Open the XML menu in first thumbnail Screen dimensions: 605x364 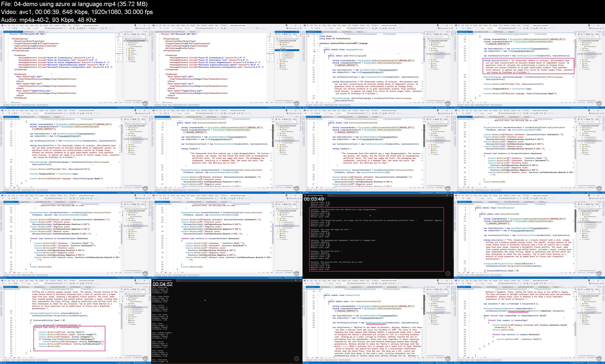[36, 26]
